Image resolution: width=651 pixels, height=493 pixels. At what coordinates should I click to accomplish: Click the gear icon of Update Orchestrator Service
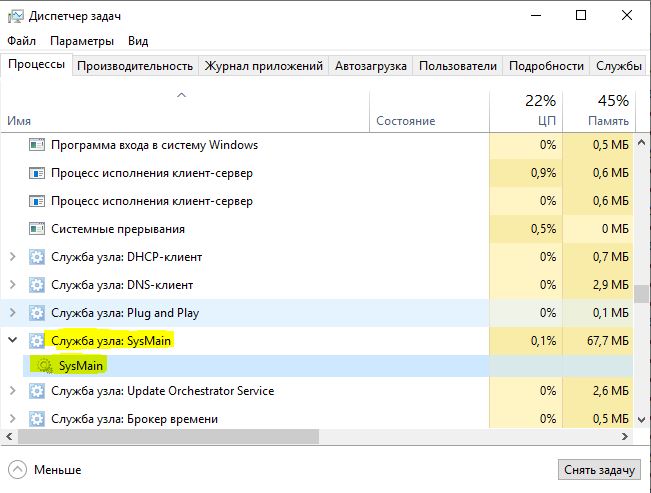coord(37,391)
